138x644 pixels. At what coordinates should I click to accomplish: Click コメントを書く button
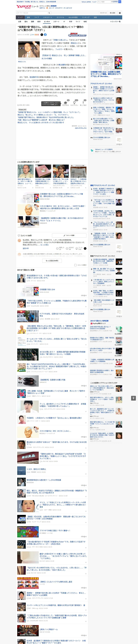point(69,235)
